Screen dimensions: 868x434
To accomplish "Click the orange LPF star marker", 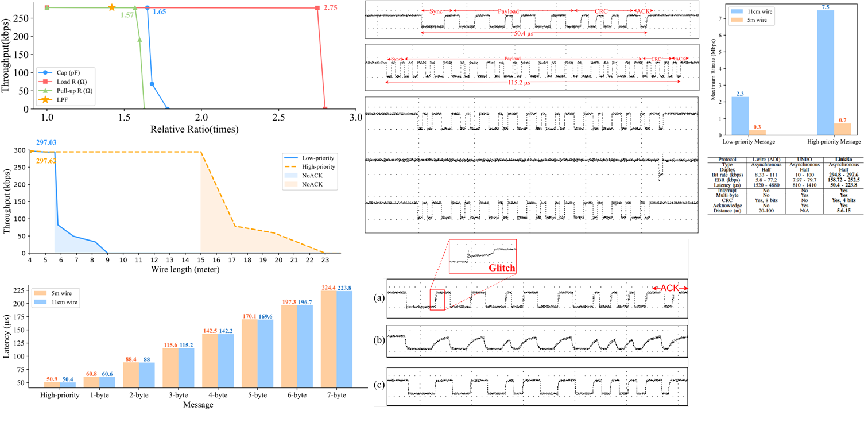I will pos(46,99).
